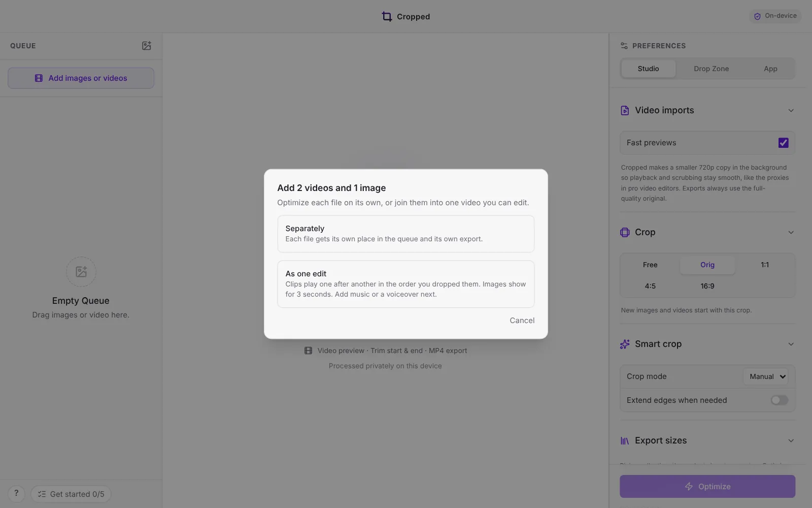Screen dimensions: 812x508
Task: Collapse the Smart crop section chevron
Action: [x=791, y=344]
